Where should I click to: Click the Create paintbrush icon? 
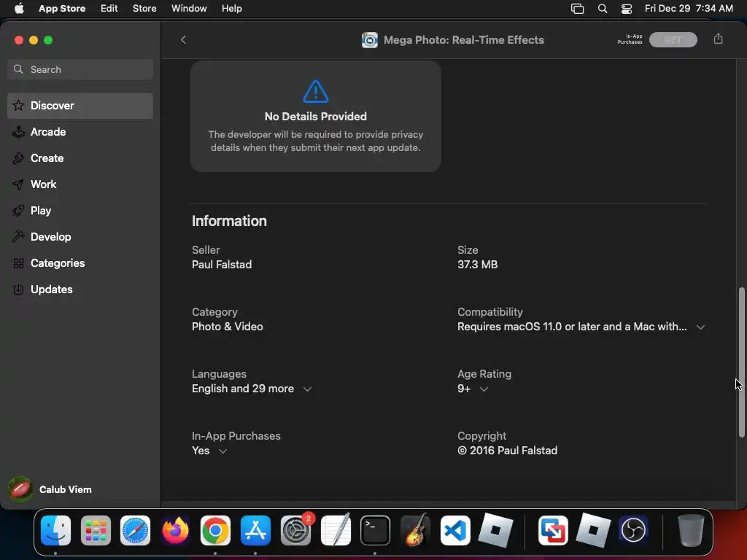[x=18, y=158]
